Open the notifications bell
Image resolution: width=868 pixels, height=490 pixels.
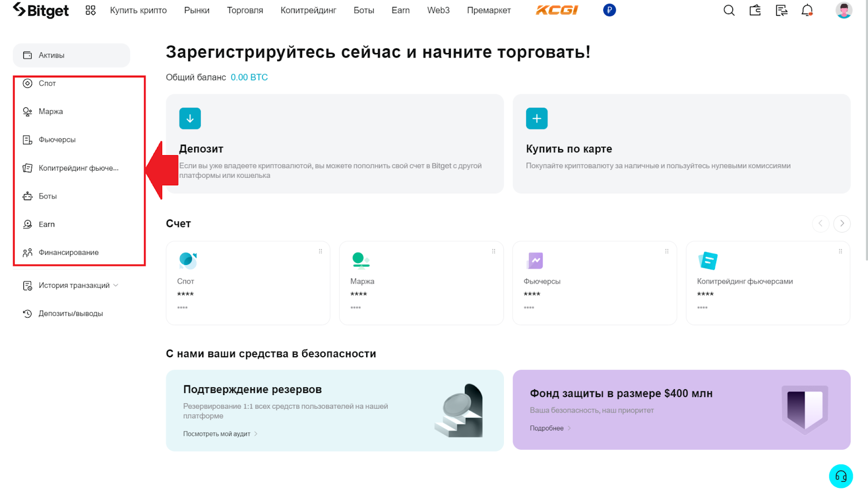tap(807, 10)
